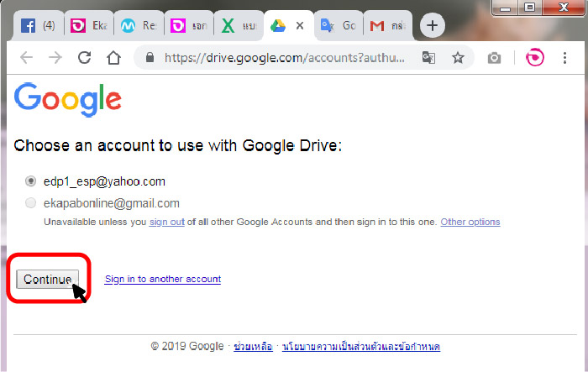The width and height of the screenshot is (588, 372).
Task: Switch to the second pink logo tab
Action: (189, 25)
